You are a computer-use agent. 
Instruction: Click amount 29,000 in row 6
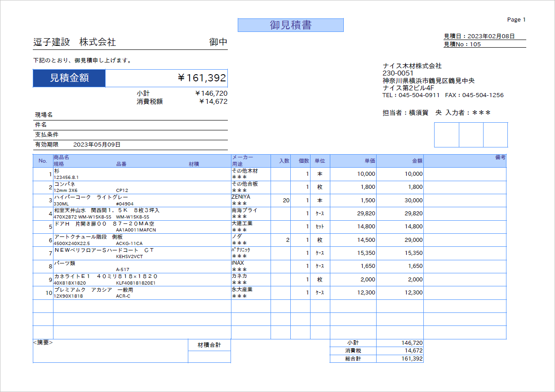[413, 240]
